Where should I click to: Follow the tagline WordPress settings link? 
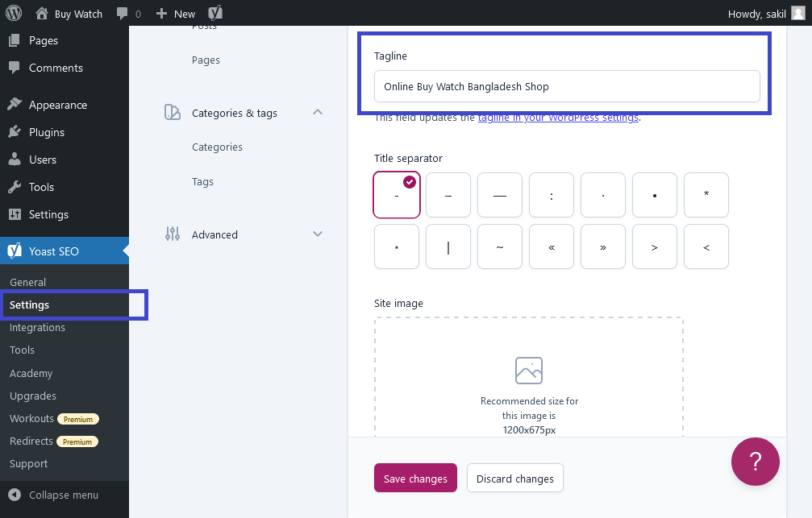pyautogui.click(x=558, y=118)
